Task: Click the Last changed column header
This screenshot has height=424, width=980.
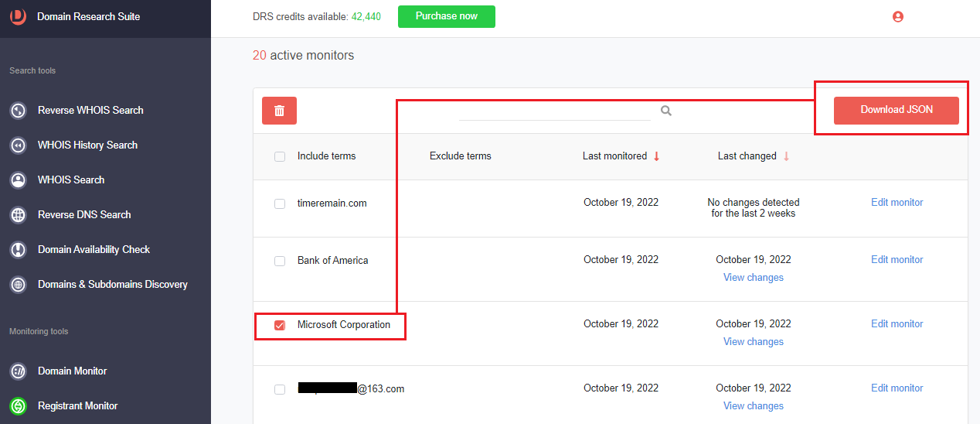Action: point(747,156)
